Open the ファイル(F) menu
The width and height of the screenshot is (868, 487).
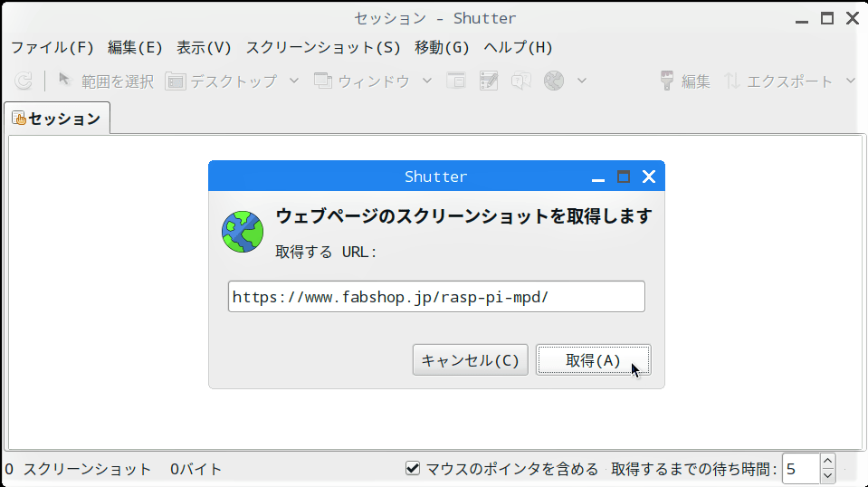[x=52, y=48]
